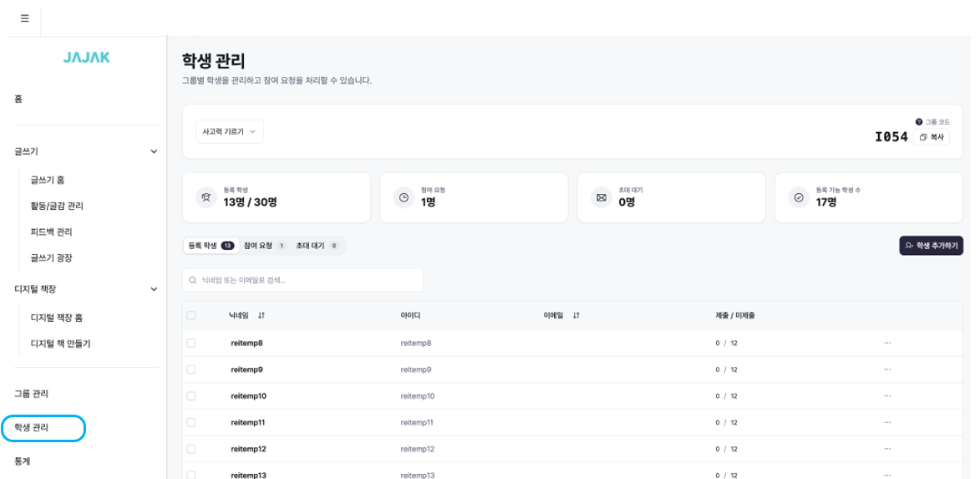This screenshot has width=980, height=479.
Task: Collapse the 디지털 책장 sidebar section
Action: 154,289
